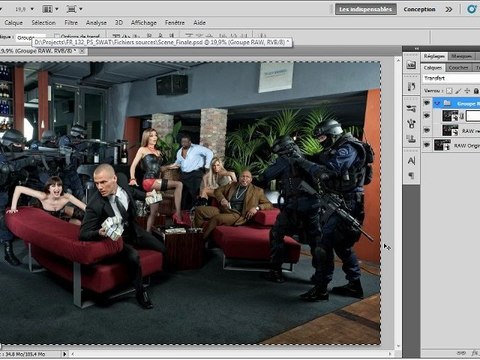The image size is (480, 360).
Task: Hide the RAW Original layer
Action: tap(427, 145)
